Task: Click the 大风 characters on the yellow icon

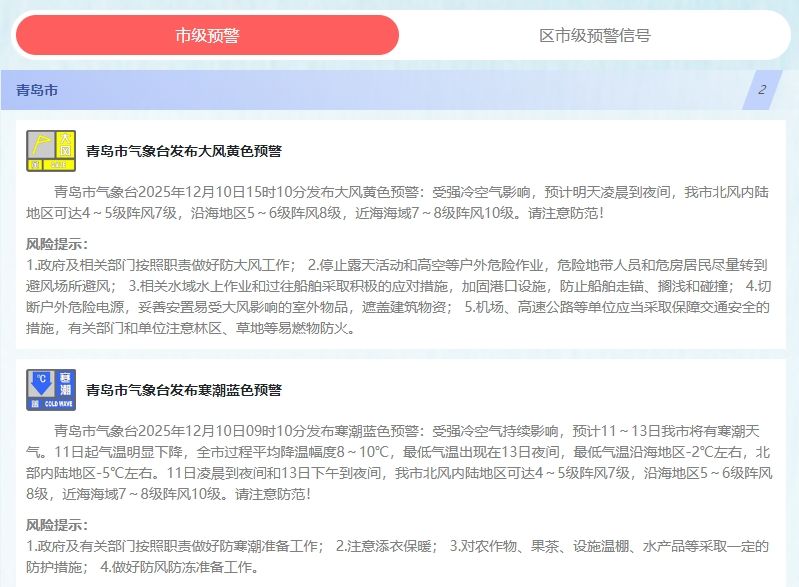Action: (65, 145)
